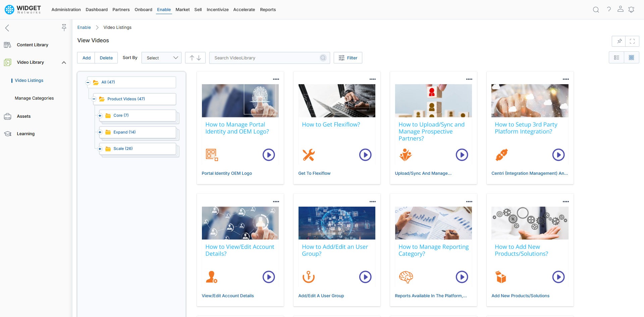Screen dimensions: 644x317
Task: Pin the sidebar with pushpin icon
Action: click(x=64, y=28)
